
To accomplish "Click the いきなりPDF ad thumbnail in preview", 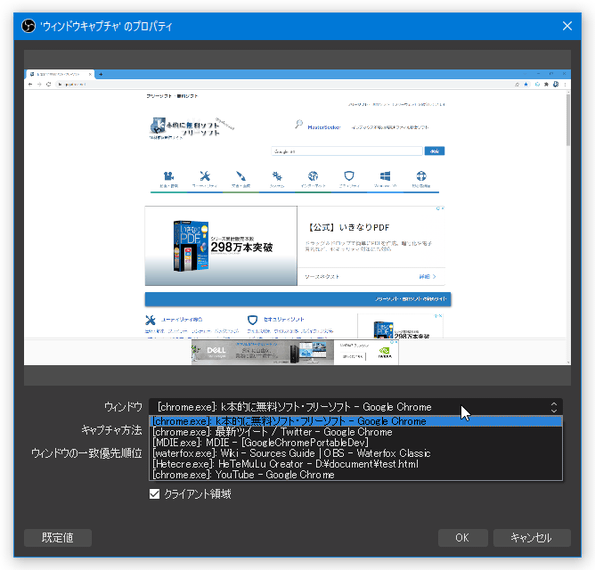I will pyautogui.click(x=221, y=246).
